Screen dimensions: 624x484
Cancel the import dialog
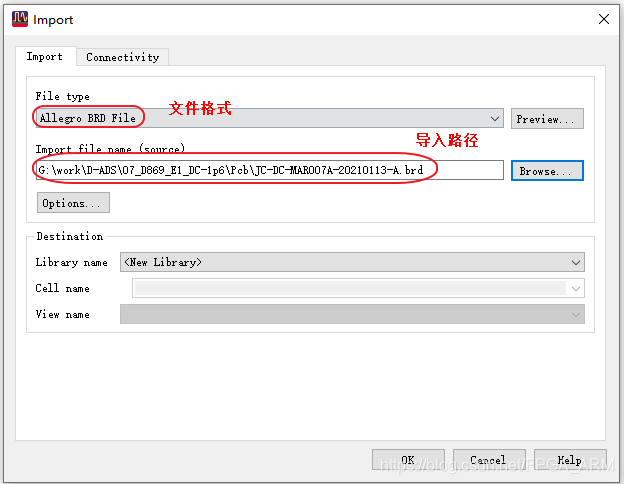(x=489, y=460)
